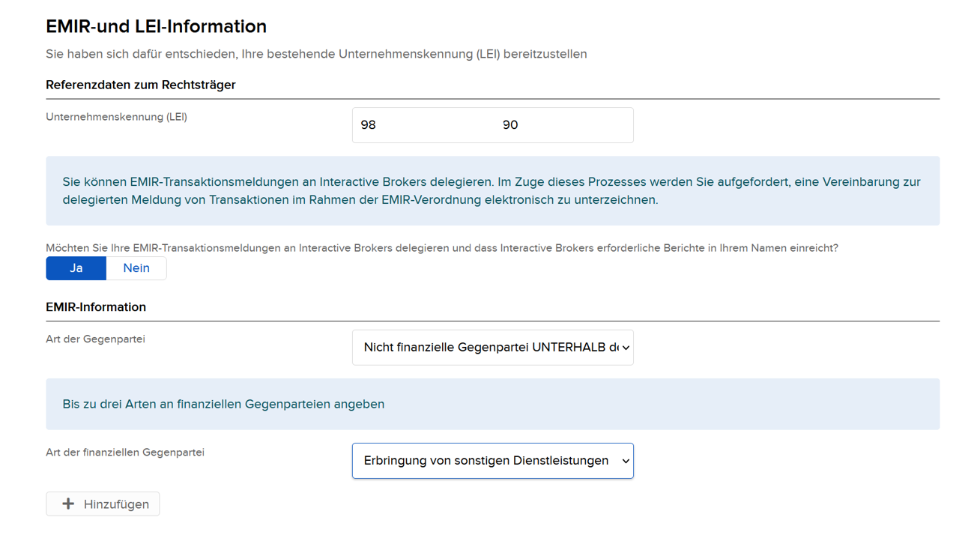Screen dimensions: 980x535
Task: Click the 'Art der Gegenpartei' label
Action: coord(95,339)
